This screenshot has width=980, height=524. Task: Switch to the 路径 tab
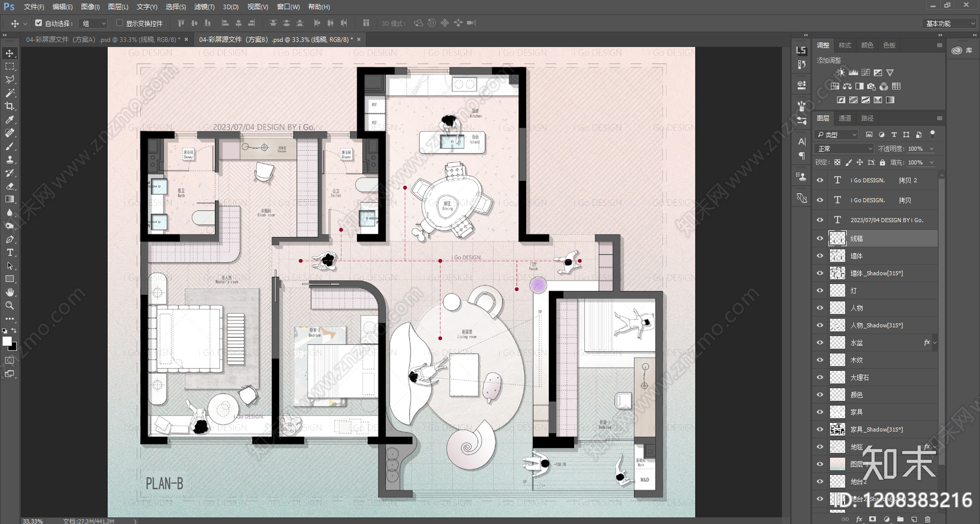click(867, 118)
